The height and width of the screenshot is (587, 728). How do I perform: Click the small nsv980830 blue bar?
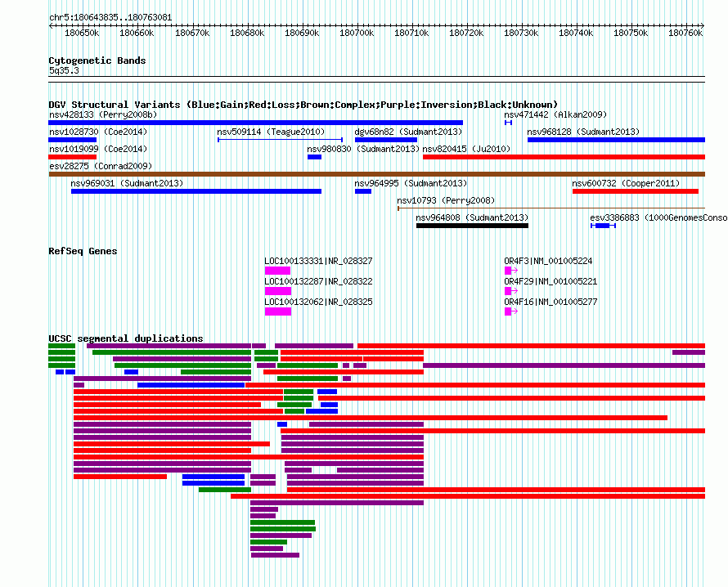point(314,157)
